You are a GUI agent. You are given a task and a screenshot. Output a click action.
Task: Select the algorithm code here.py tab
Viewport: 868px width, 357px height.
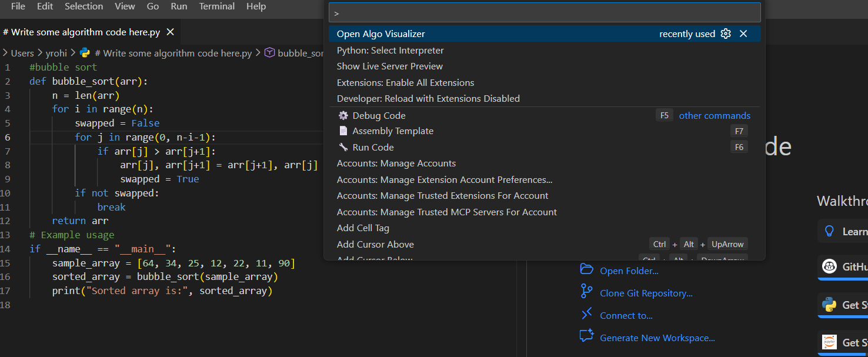[x=81, y=32]
